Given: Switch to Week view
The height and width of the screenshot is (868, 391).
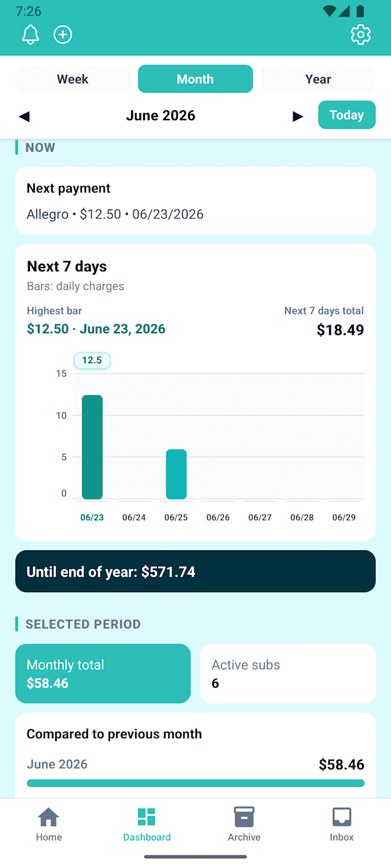Looking at the screenshot, I should pos(72,79).
